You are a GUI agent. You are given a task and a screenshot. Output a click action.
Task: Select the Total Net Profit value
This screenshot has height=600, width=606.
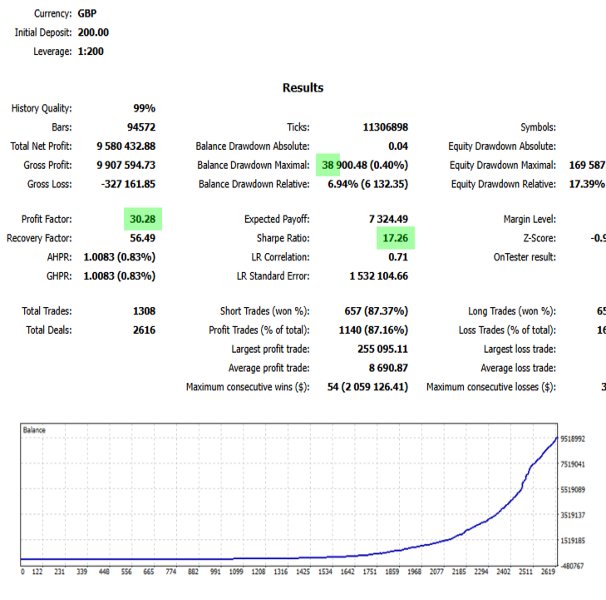[x=126, y=146]
